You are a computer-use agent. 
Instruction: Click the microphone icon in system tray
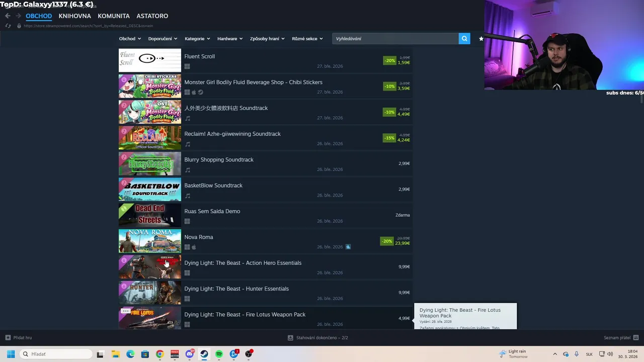pos(577,354)
